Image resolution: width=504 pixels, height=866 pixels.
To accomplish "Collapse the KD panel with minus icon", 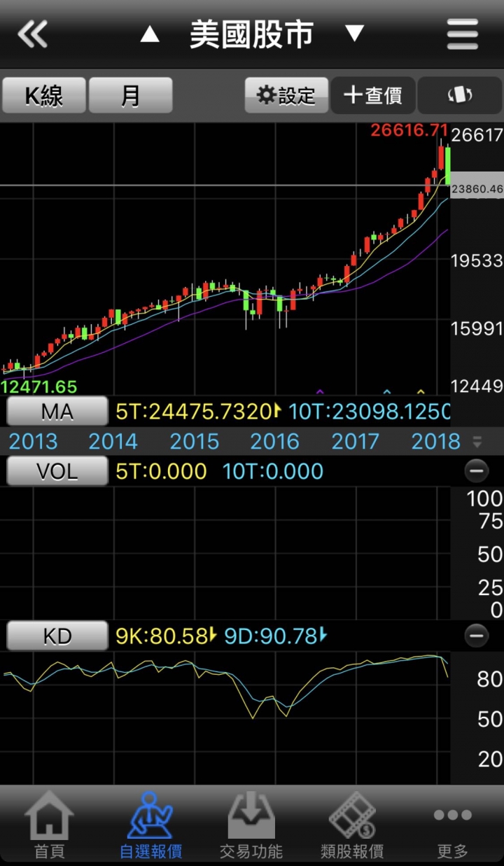I will (x=477, y=636).
